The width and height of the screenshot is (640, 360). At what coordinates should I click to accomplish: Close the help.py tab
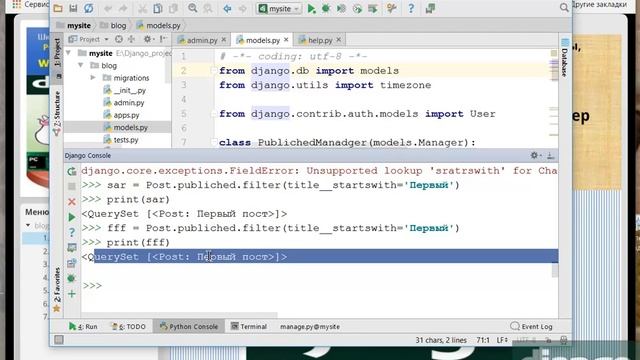point(338,40)
